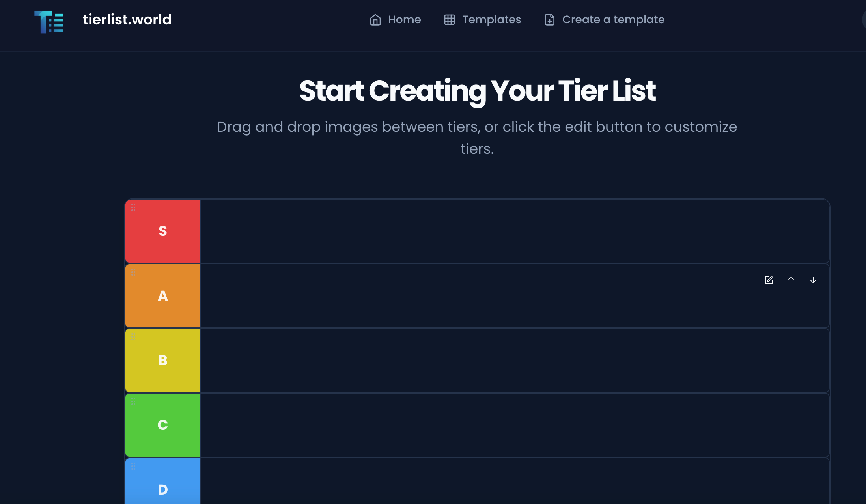Click the drag handle on C tier
Viewport: 866px width, 504px height.
[133, 401]
